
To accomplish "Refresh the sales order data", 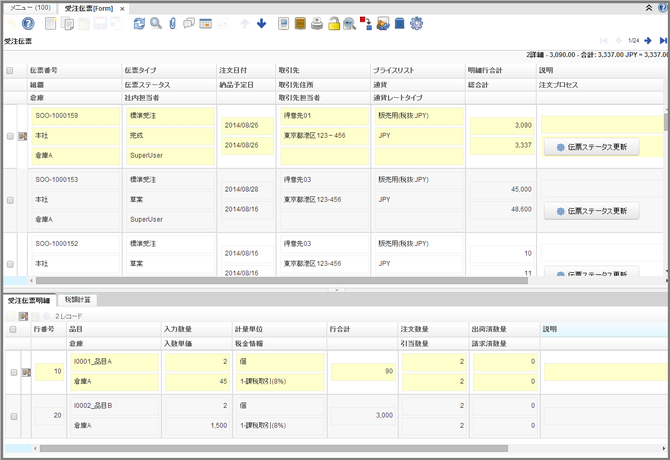I will pyautogui.click(x=139, y=23).
